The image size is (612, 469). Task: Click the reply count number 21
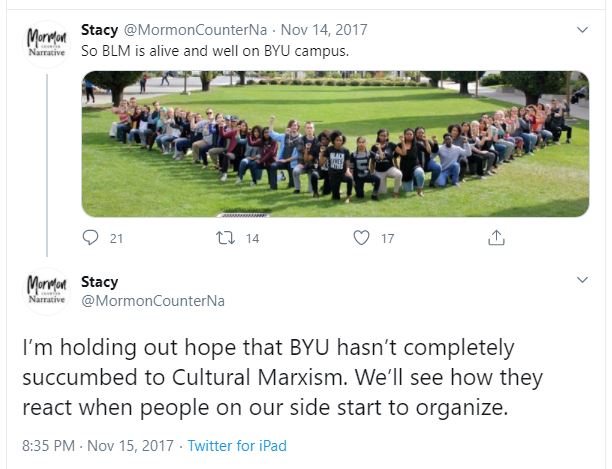coord(116,239)
